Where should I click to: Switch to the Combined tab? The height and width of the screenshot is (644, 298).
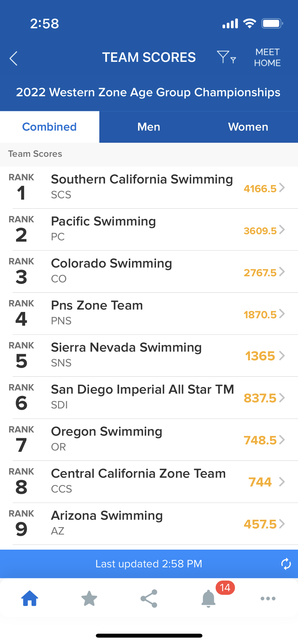tap(49, 127)
